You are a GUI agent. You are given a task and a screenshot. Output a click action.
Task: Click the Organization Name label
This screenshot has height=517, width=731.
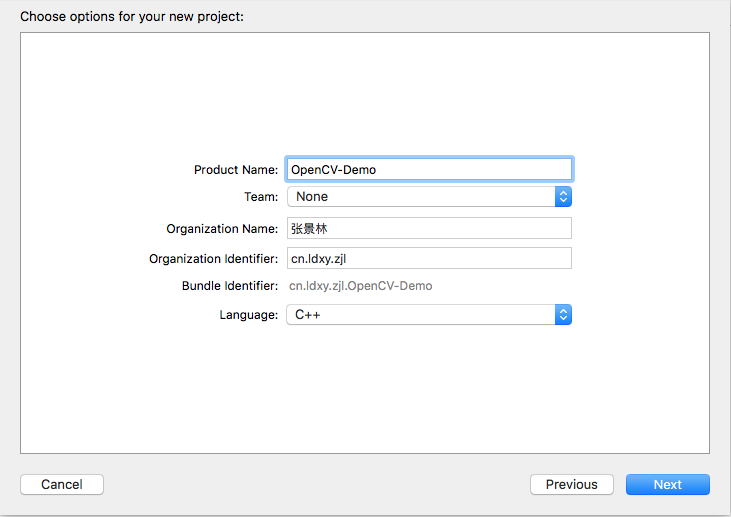click(x=222, y=229)
